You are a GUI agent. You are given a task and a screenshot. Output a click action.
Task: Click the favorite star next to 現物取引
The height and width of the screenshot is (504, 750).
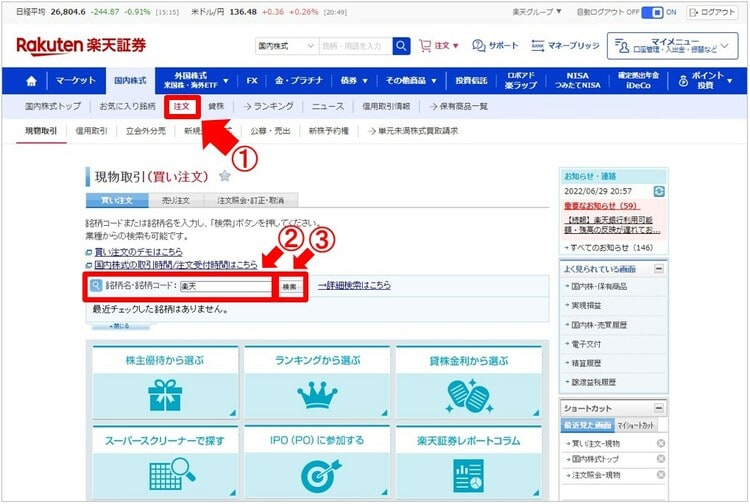pos(224,176)
